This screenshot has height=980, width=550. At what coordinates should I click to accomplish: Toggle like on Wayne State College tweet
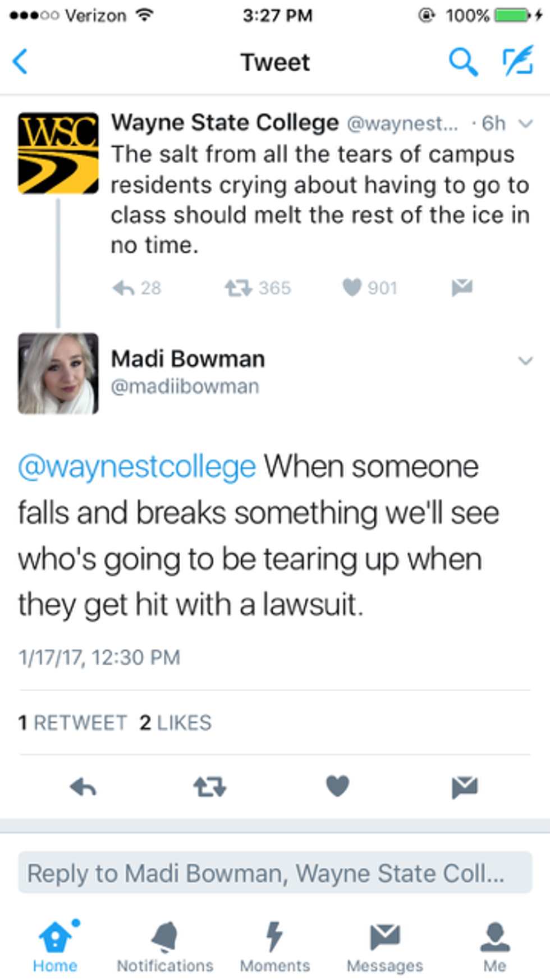click(352, 288)
